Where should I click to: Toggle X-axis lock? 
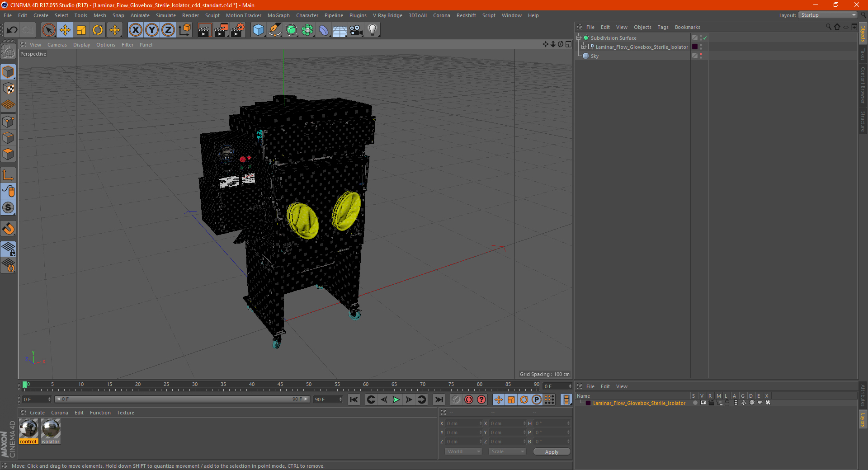coord(135,30)
